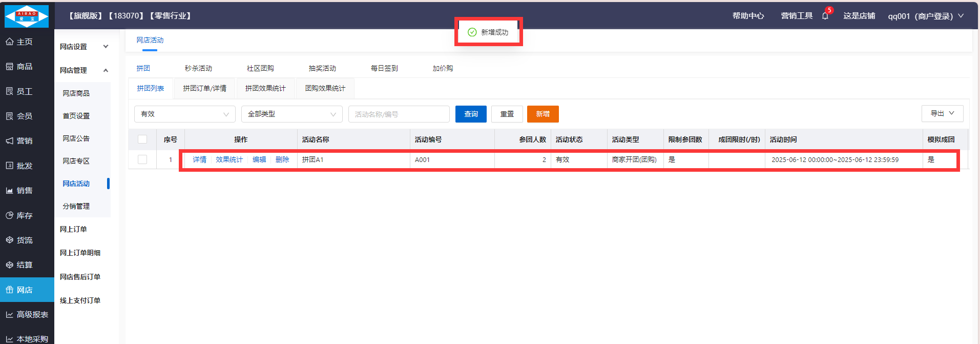The width and height of the screenshot is (980, 344).
Task: Open the 库存 inventory sidebar icon
Action: pos(10,215)
